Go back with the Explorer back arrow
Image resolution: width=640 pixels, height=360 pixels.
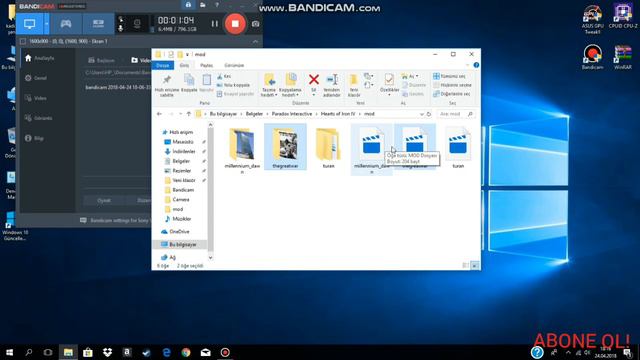pyautogui.click(x=159, y=114)
